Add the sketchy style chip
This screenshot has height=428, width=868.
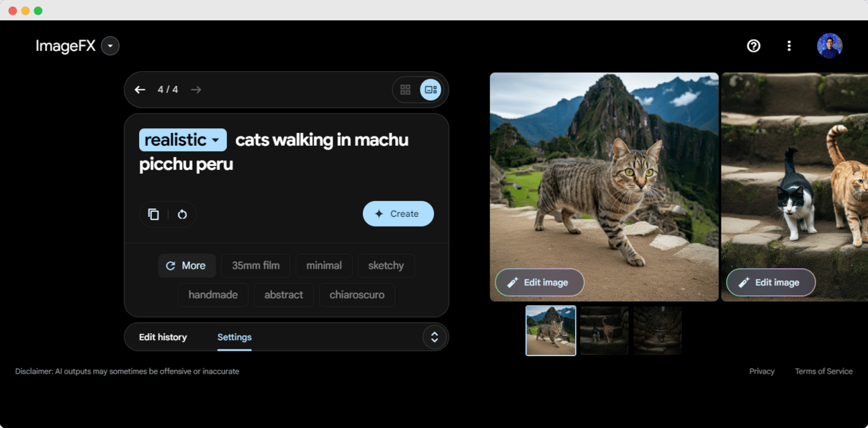386,265
